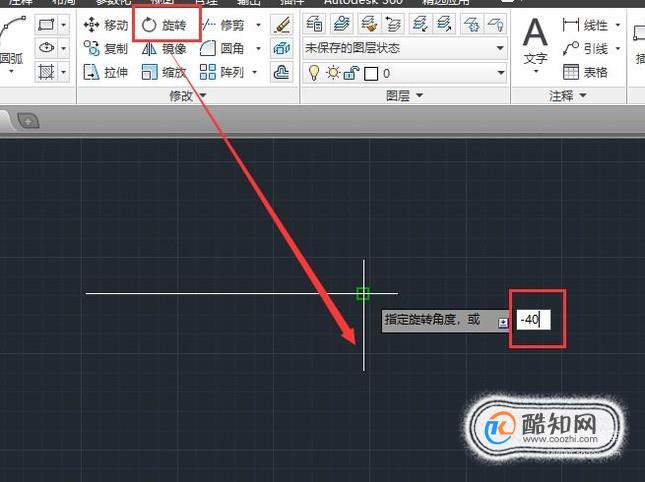This screenshot has height=482, width=645.
Task: Insert a Table (表格)
Action: click(x=586, y=72)
